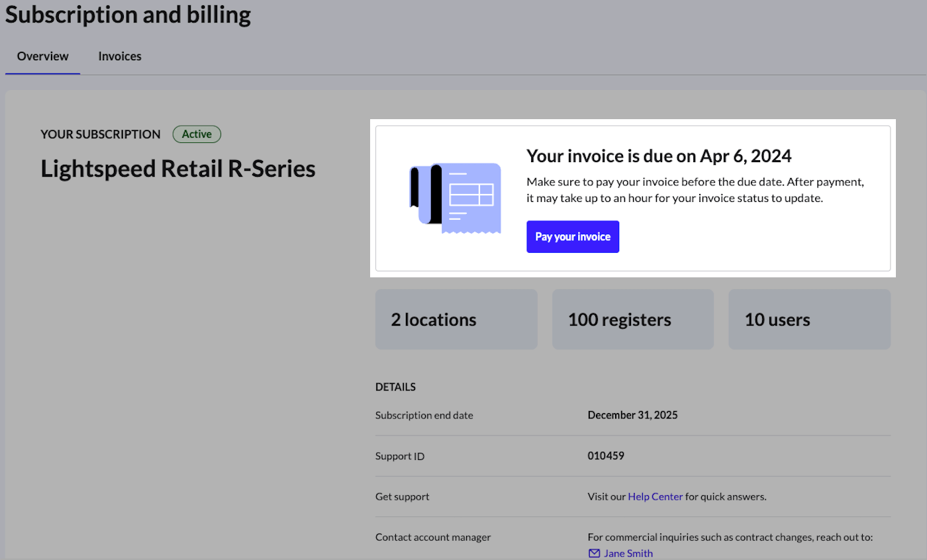
Task: Click the December 31, 2025 end date
Action: click(x=632, y=416)
